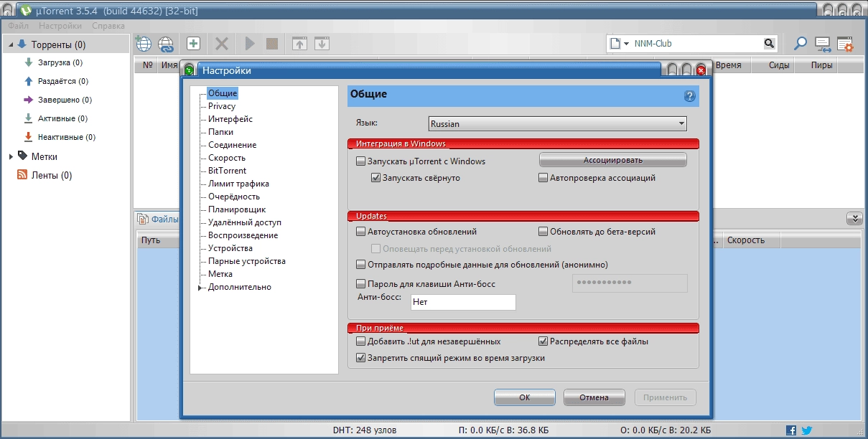
Task: Enable Автоустановка обновлений checkbox
Action: coord(361,232)
